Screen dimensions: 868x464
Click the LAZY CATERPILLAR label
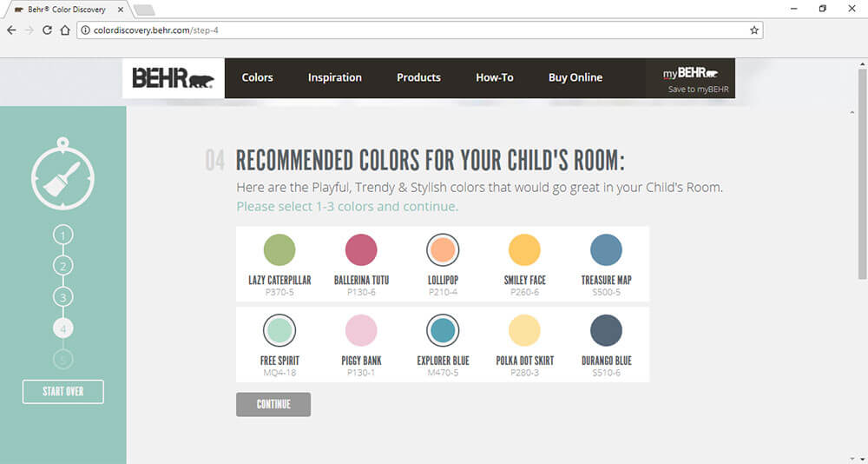(x=279, y=281)
